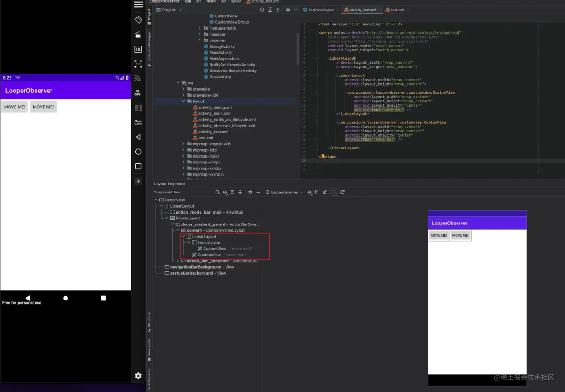The image size is (565, 392).
Task: Load overlay image in Layout Inspector
Action: point(317,193)
